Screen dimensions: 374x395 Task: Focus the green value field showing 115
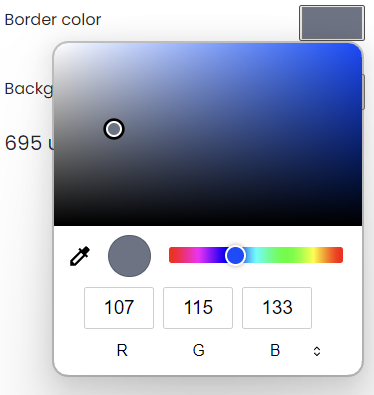198,308
